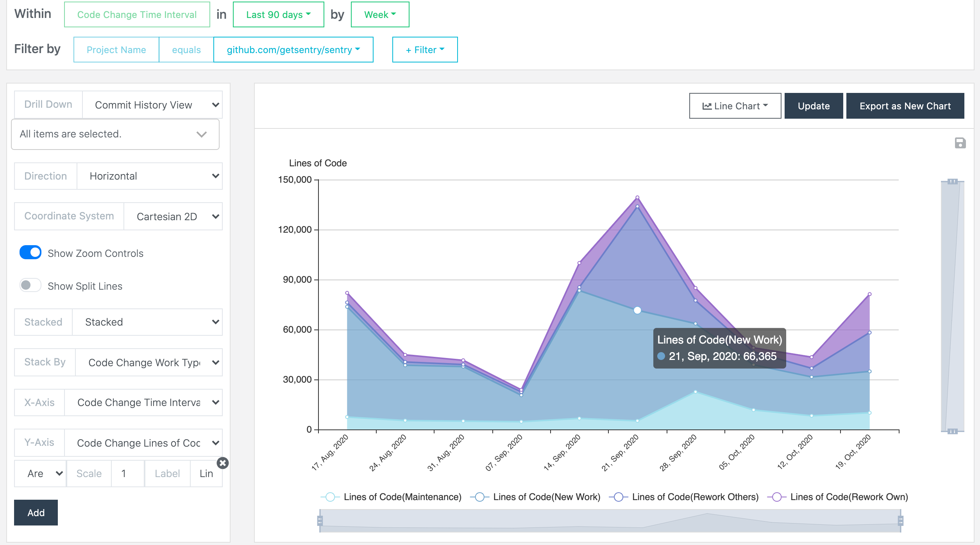This screenshot has height=545, width=980.
Task: Open the Stacked mode dropdown
Action: [x=147, y=322]
